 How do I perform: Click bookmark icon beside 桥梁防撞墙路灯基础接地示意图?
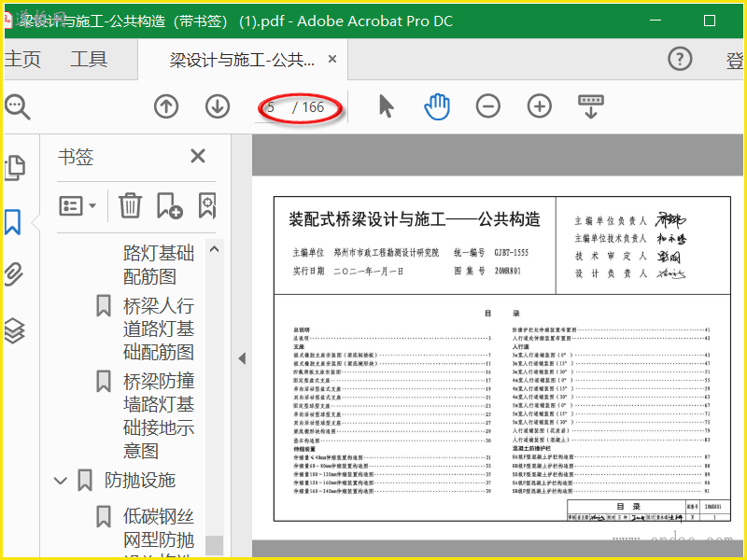[x=104, y=382]
